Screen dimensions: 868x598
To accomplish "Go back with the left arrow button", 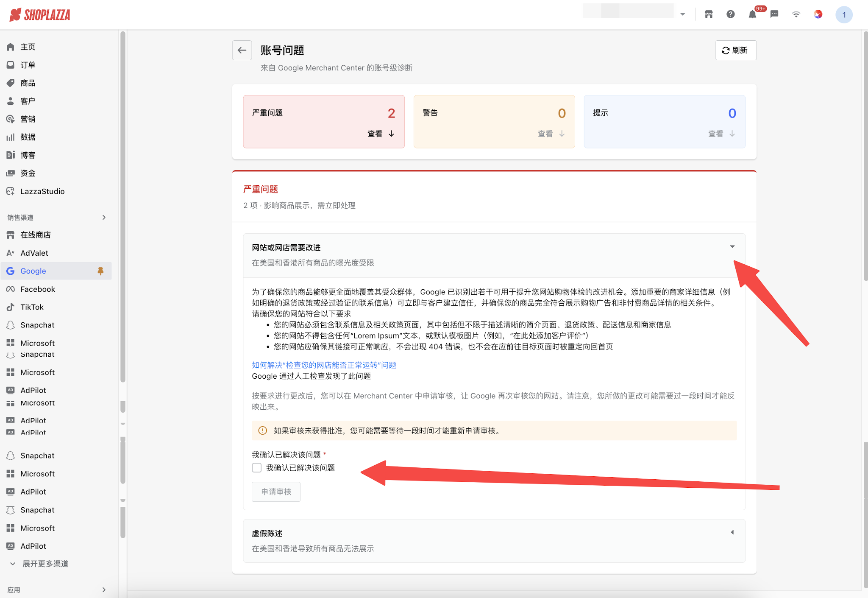I will click(242, 50).
